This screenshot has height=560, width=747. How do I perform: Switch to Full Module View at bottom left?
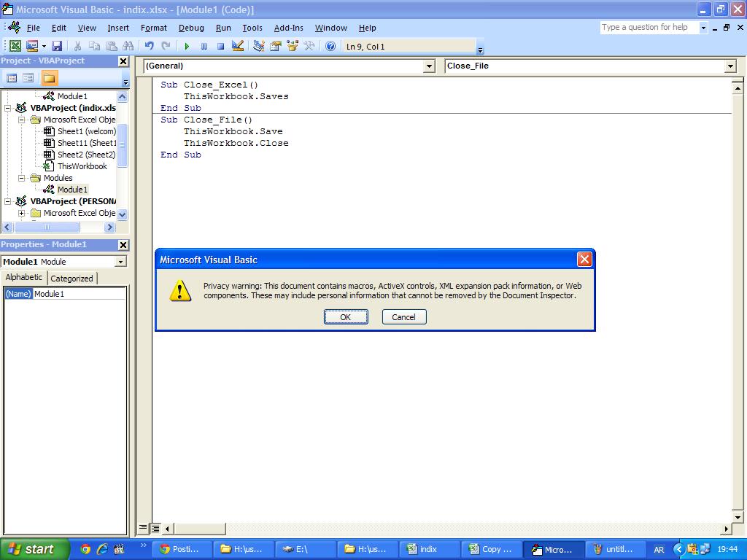[x=155, y=528]
